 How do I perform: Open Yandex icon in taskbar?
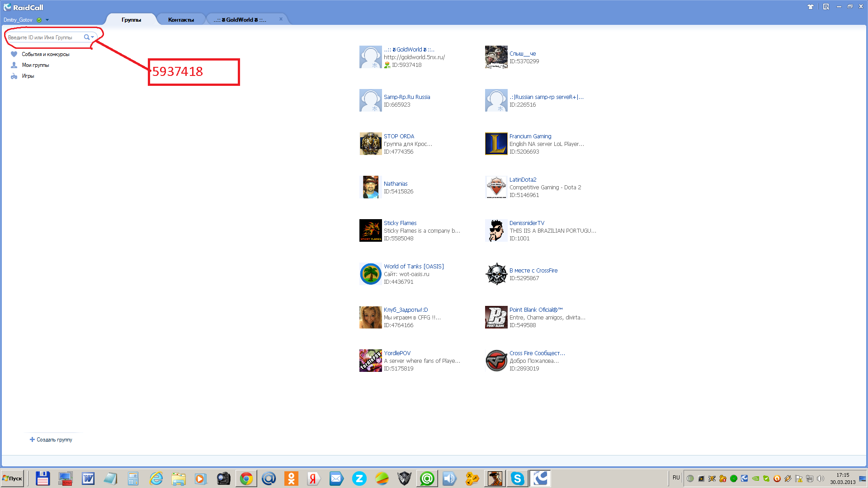click(x=314, y=479)
